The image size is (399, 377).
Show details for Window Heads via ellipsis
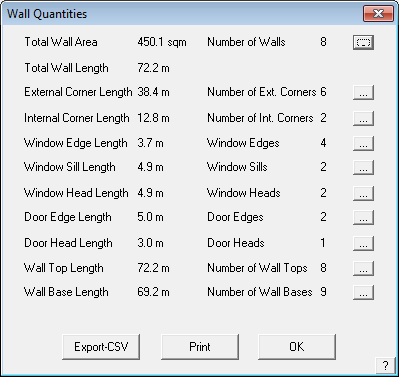tap(363, 193)
